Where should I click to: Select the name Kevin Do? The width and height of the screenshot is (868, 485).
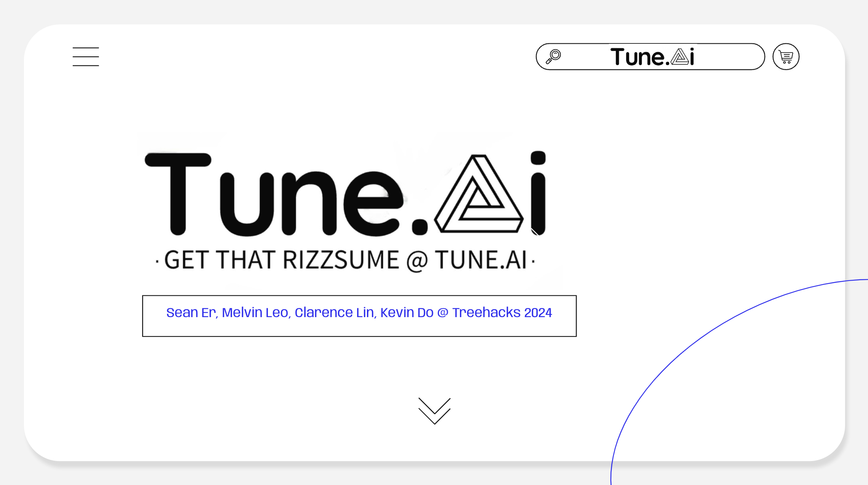point(407,313)
